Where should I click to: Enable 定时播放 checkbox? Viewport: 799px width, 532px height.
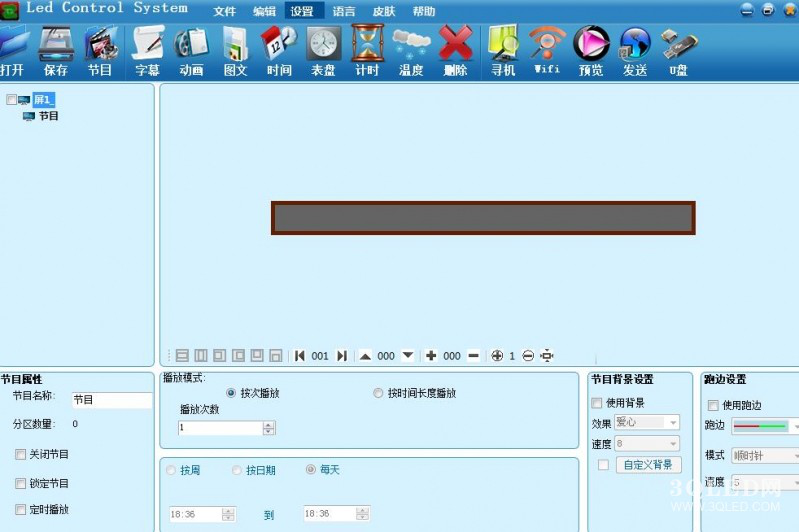[20, 509]
